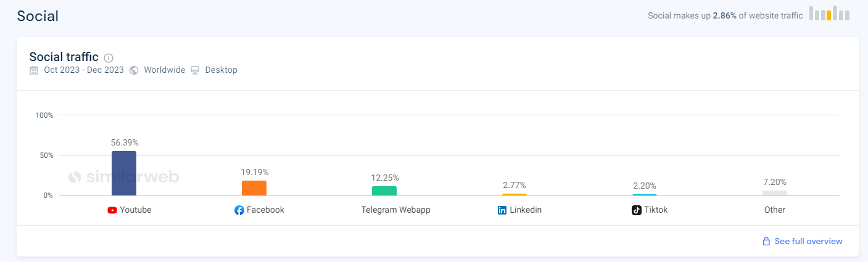Image resolution: width=868 pixels, height=262 pixels.
Task: Click the YouTube logo icon
Action: pyautogui.click(x=112, y=210)
